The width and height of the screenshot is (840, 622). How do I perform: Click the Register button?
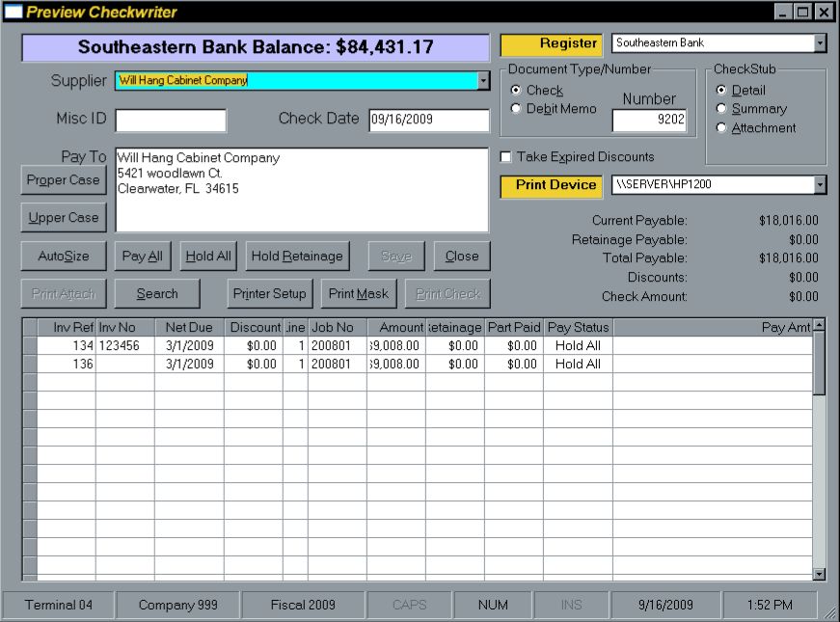552,44
